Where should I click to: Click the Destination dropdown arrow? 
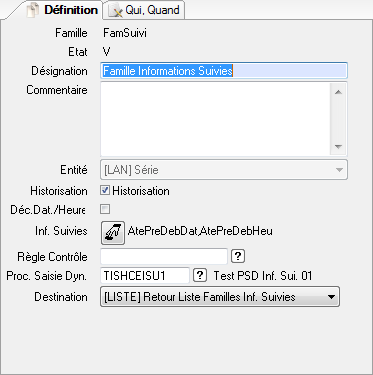tap(331, 296)
